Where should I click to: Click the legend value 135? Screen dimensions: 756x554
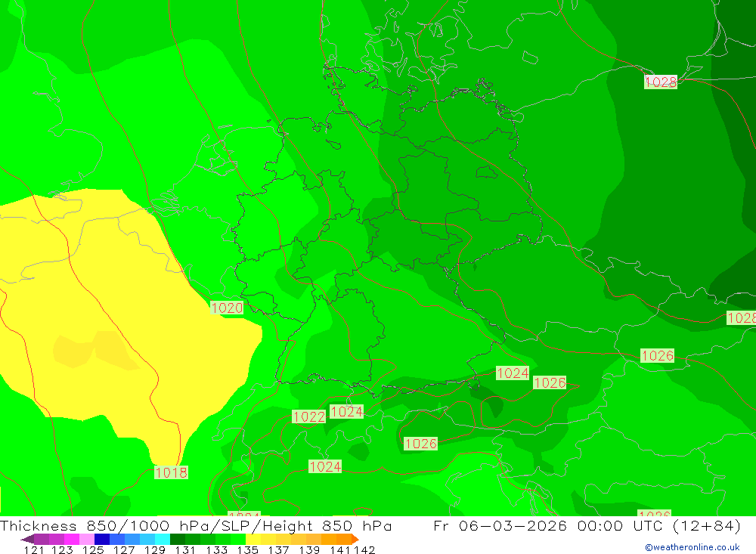[x=247, y=549]
